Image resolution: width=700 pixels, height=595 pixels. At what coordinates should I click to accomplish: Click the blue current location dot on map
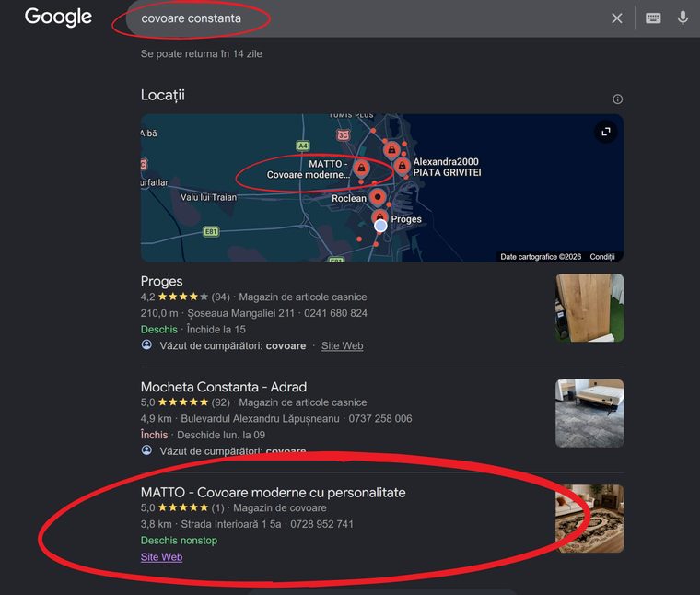380,227
